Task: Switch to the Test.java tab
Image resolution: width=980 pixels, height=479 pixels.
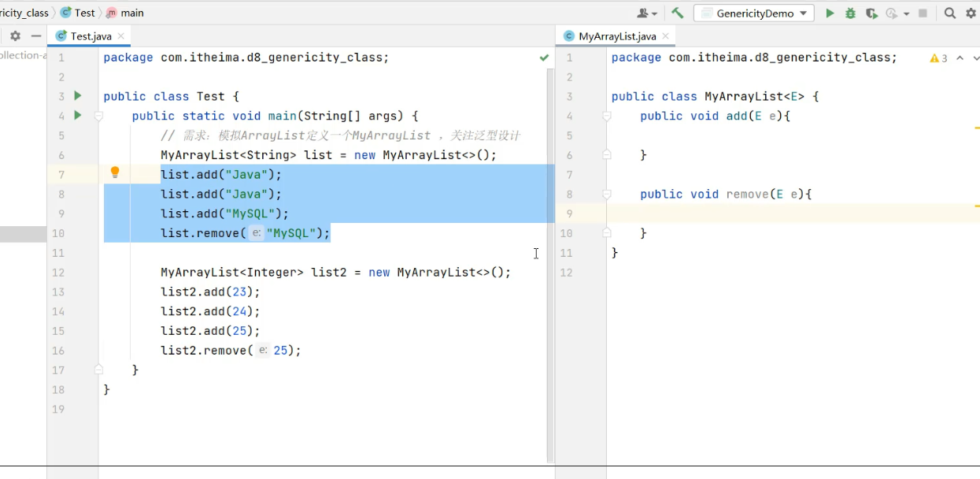Action: pos(90,36)
